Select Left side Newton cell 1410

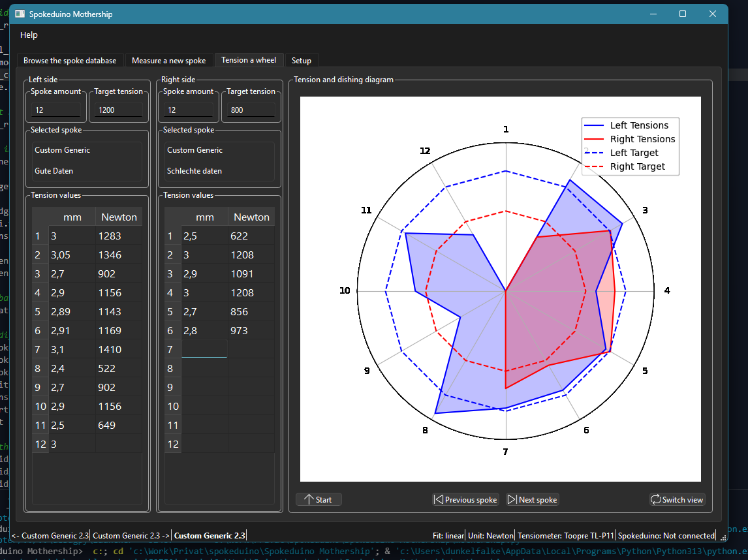(119, 350)
